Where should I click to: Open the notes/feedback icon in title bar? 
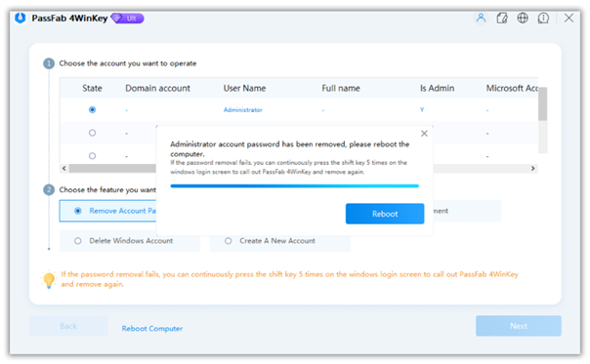[502, 18]
